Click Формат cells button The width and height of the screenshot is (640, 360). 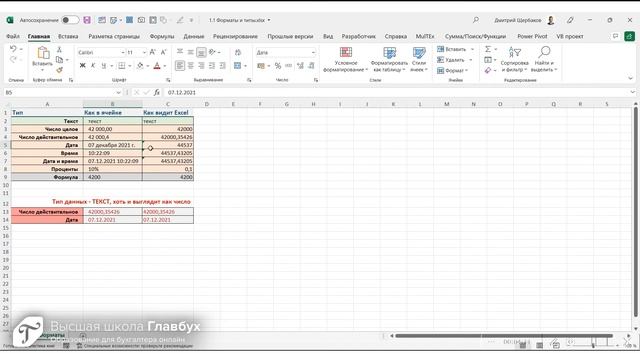[453, 71]
